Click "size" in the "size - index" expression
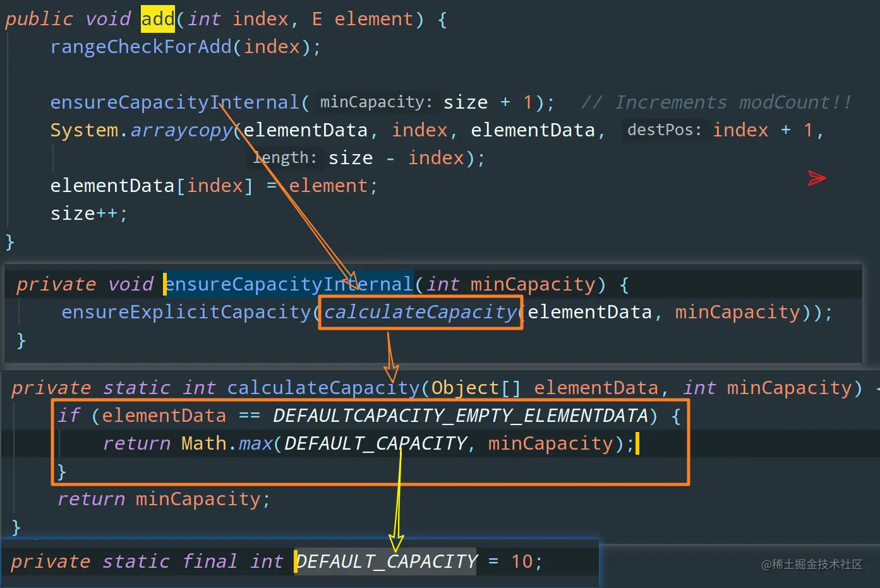 click(351, 158)
